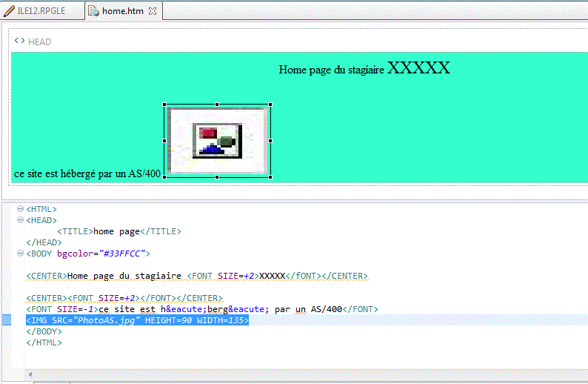Viewport: 588px width, 384px height.
Task: Click the large XXXXX text in preview
Action: tap(418, 68)
